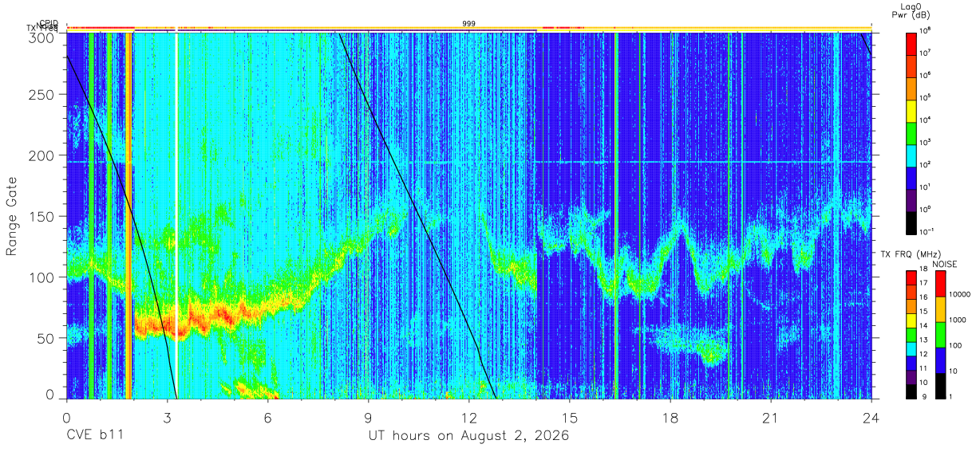Click the 'UT hours on August 2, 2026' label

coord(468,436)
